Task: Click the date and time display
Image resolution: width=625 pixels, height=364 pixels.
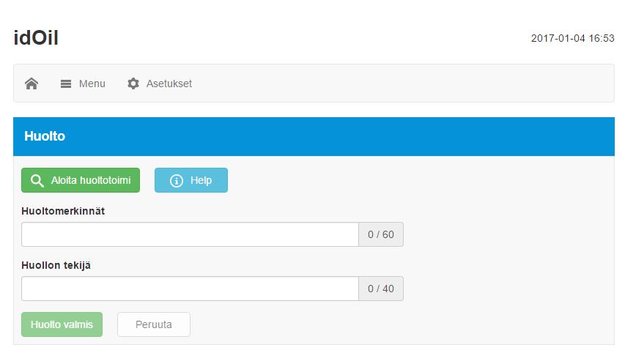Action: (x=572, y=39)
